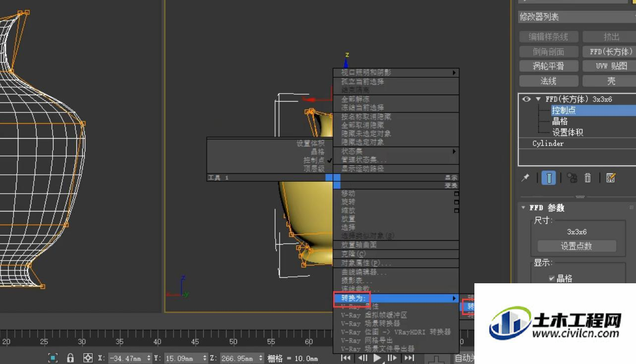Collapse FFD(长方体) 3x3x6 stack entry

(x=538, y=99)
